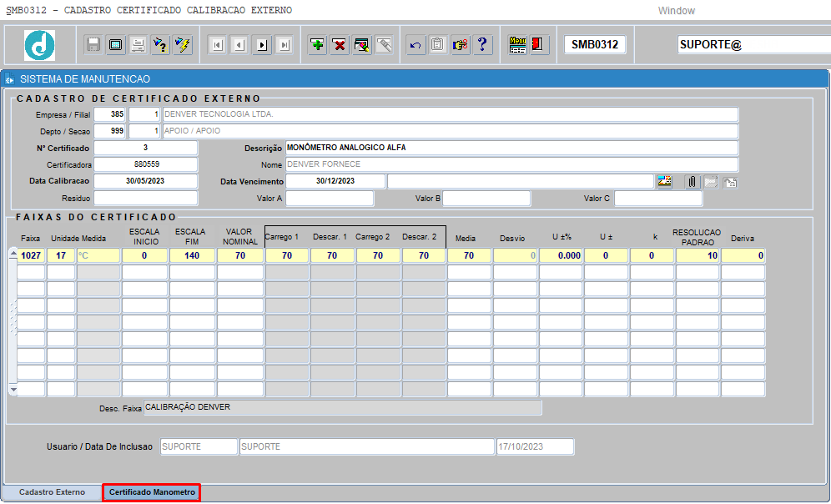Open the Window menu

[x=677, y=11]
